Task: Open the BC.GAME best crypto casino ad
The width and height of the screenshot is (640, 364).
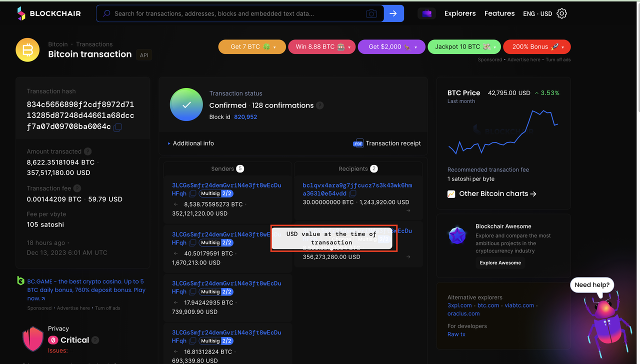Action: pyautogui.click(x=86, y=290)
